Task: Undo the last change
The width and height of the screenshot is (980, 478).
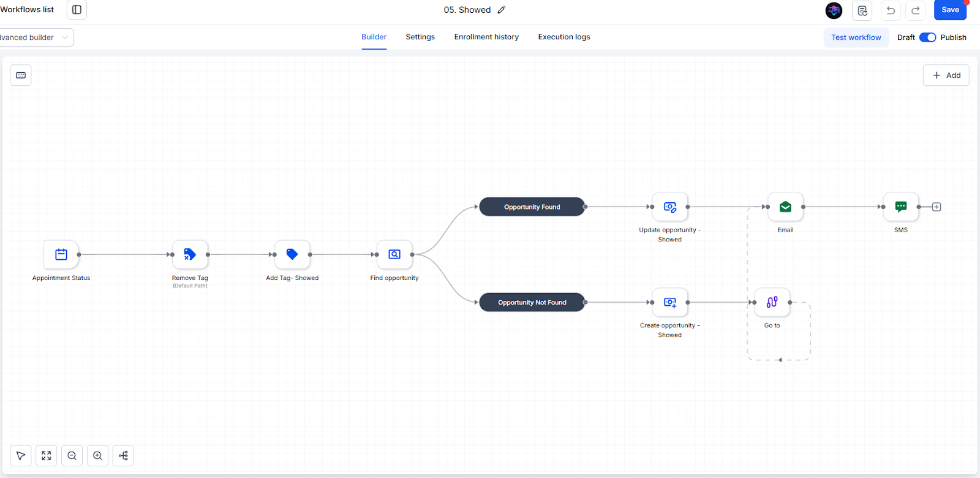Action: tap(891, 10)
